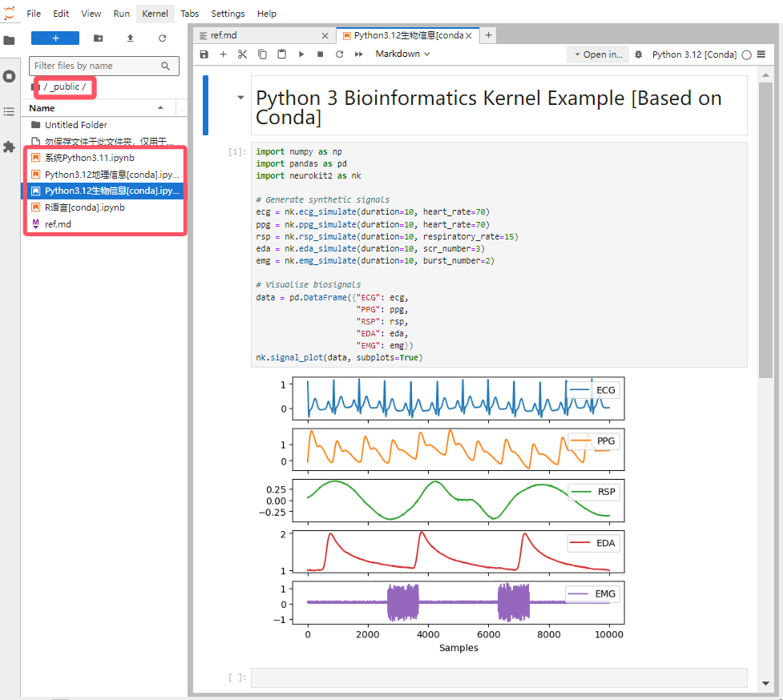
Task: Collapse the notebook heading section
Action: coord(240,98)
